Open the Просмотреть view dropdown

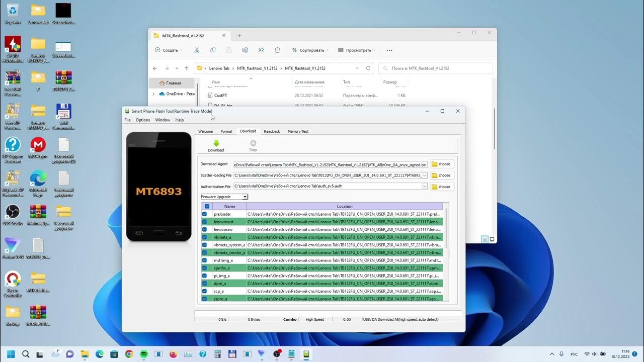(357, 50)
